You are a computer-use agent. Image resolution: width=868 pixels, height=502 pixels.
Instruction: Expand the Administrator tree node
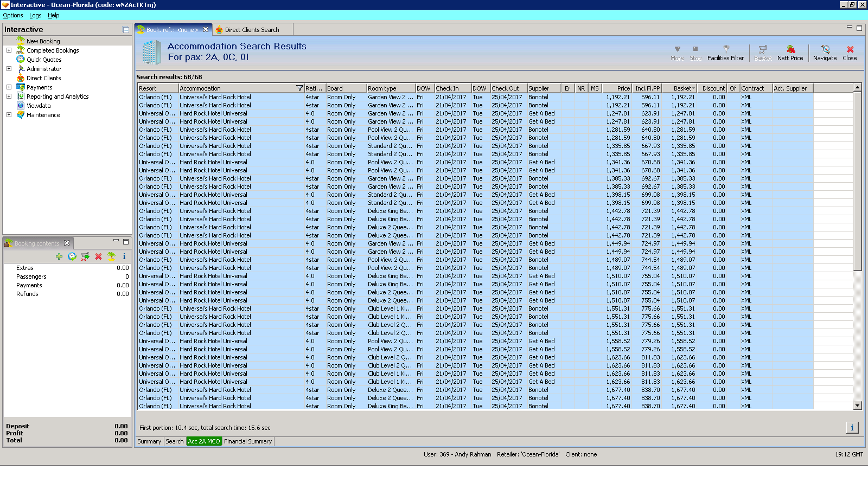[x=9, y=69]
